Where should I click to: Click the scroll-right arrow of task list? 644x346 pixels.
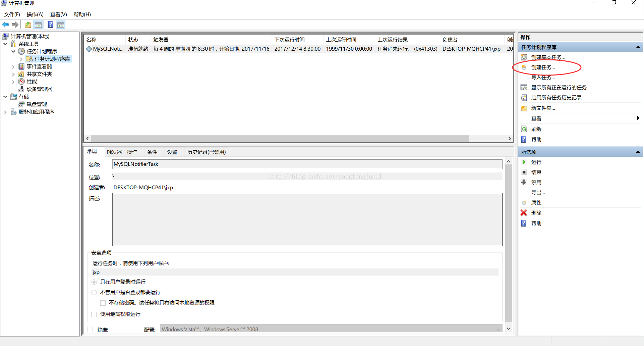510,139
